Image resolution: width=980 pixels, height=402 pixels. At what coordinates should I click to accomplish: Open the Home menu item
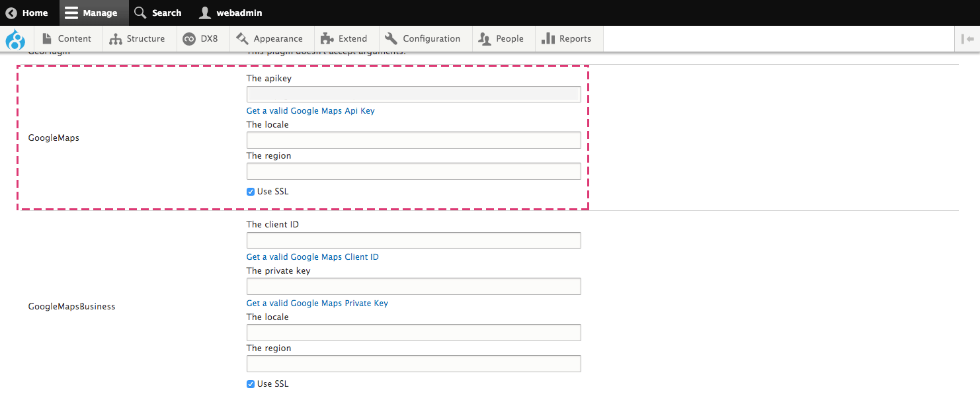click(x=35, y=13)
